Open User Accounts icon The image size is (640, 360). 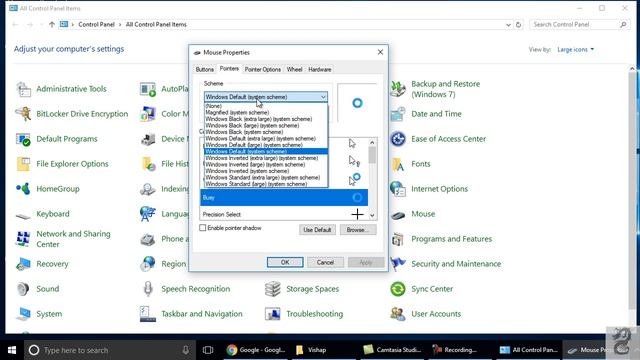(x=398, y=314)
